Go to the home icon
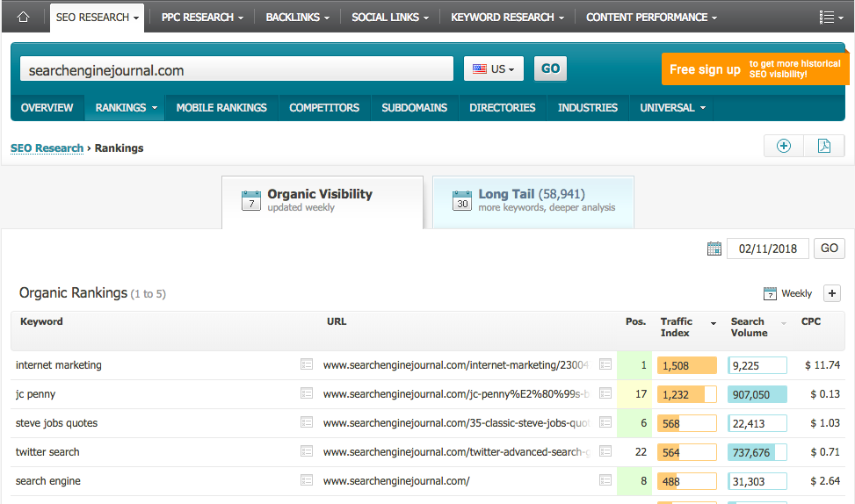Screen dimensions: 855x504 pos(23,17)
